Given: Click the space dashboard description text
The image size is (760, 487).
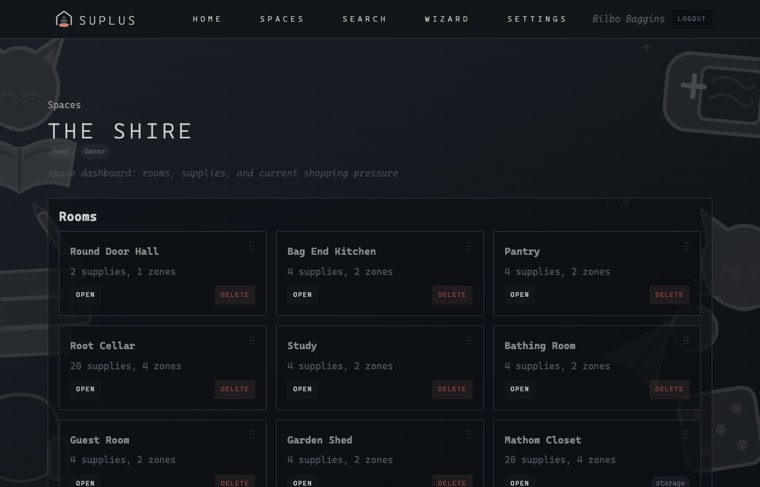Looking at the screenshot, I should coord(222,173).
